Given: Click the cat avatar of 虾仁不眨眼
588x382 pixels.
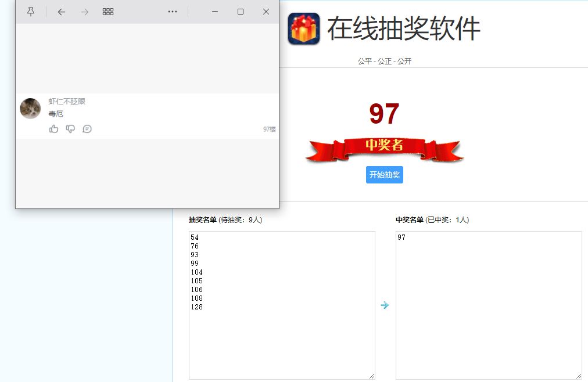Looking at the screenshot, I should 30,109.
